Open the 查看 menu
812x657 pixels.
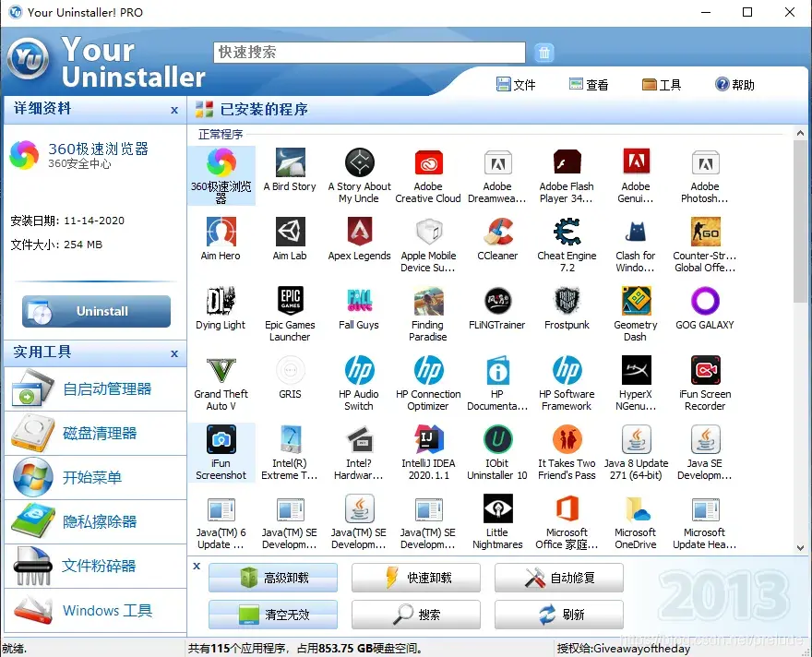tap(589, 84)
